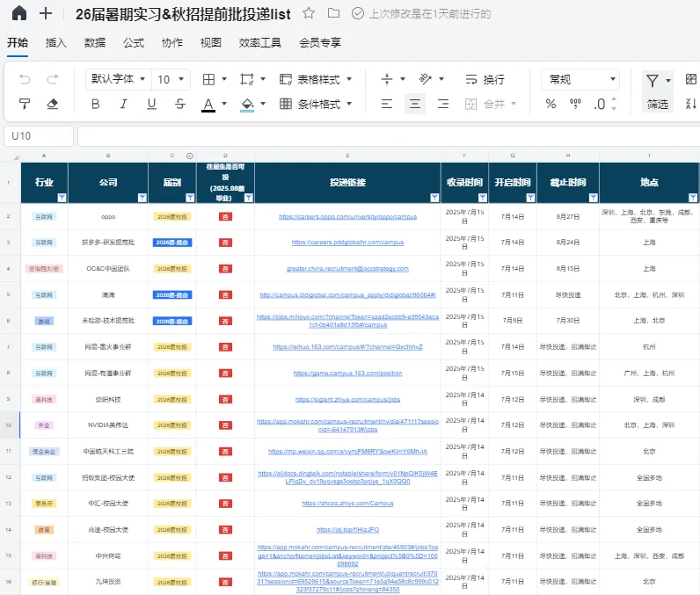This screenshot has height=595, width=700.
Task: Open the zhcpa.zhiye.com/Campus link
Action: (x=347, y=504)
